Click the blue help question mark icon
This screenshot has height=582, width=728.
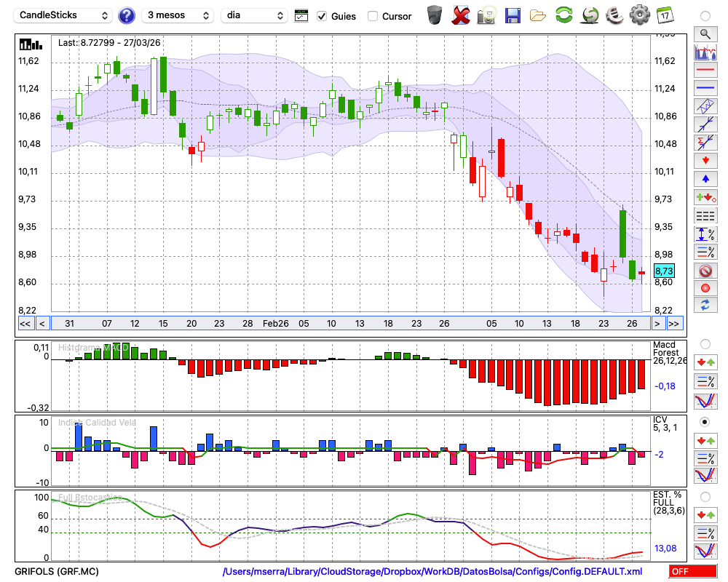point(127,15)
